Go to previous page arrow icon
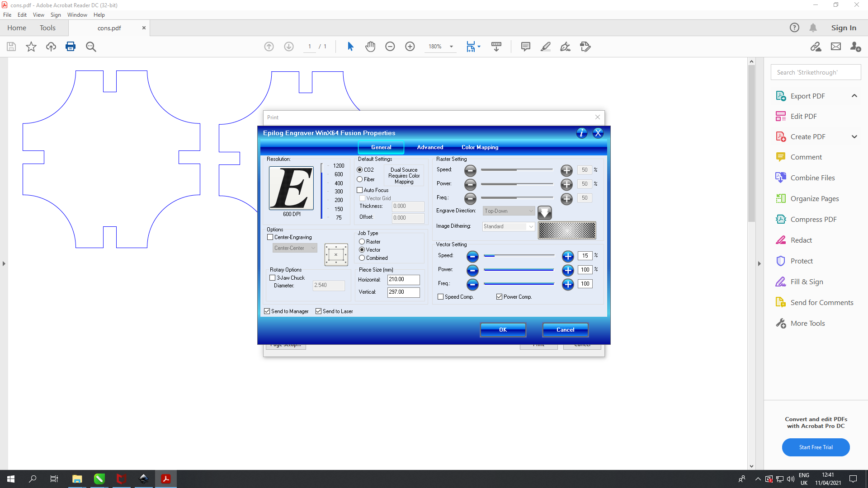This screenshot has height=488, width=868. 269,47
